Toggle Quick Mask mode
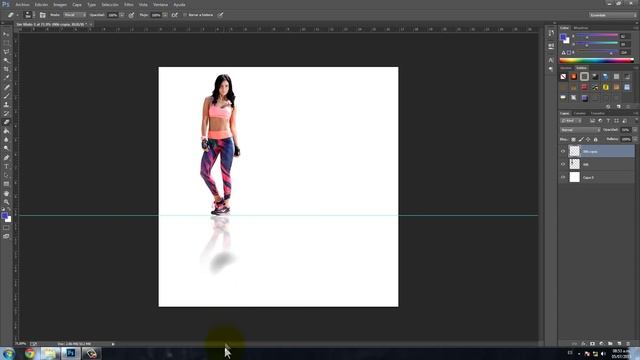This screenshot has height=360, width=640. 6,228
